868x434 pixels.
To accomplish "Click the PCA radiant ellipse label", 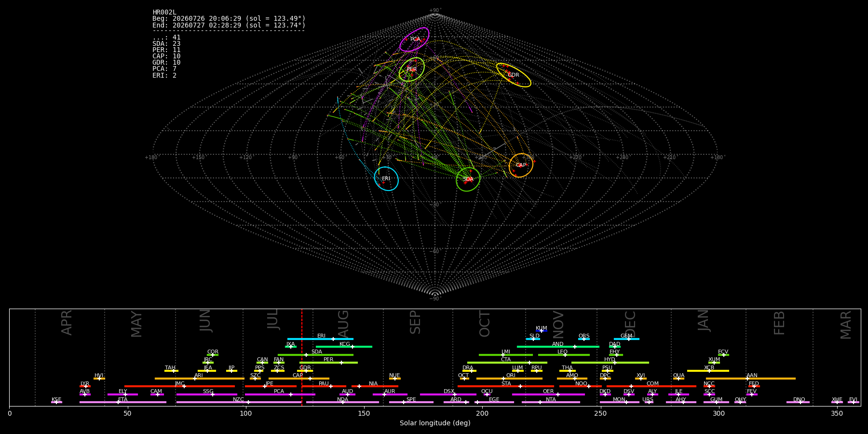I will (x=415, y=40).
